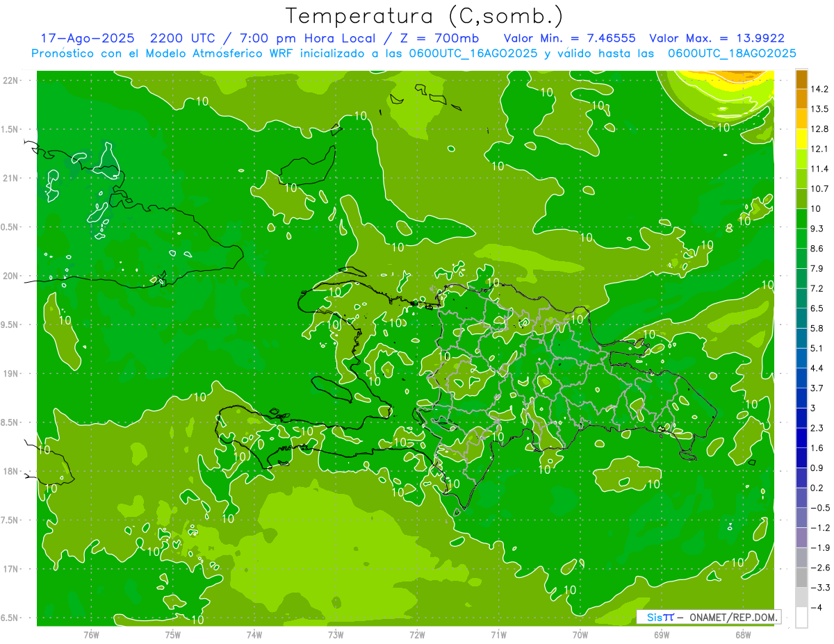Viewport: 834px width, 644px height.
Task: Click the '17N' latitude axis label
Action: click(11, 569)
